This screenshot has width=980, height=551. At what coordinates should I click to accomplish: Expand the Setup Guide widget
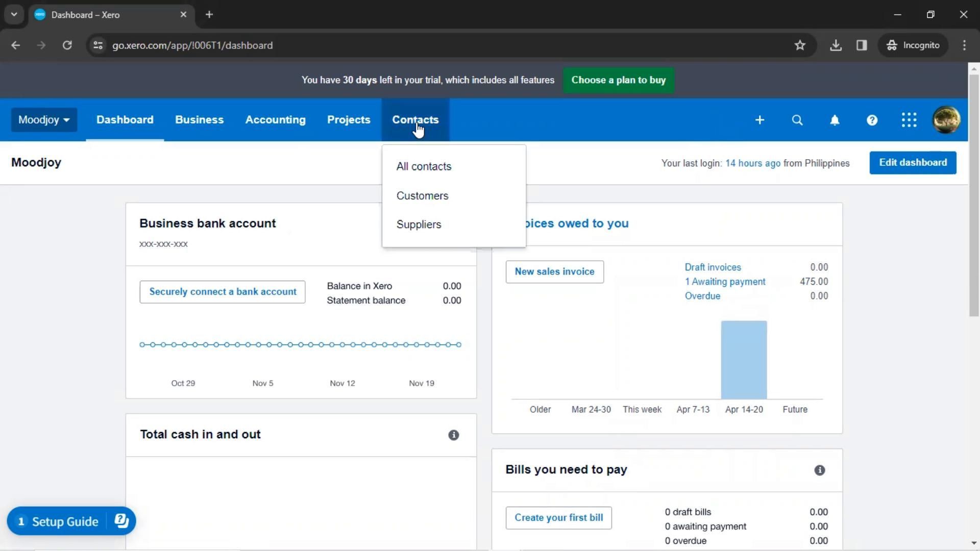click(65, 521)
